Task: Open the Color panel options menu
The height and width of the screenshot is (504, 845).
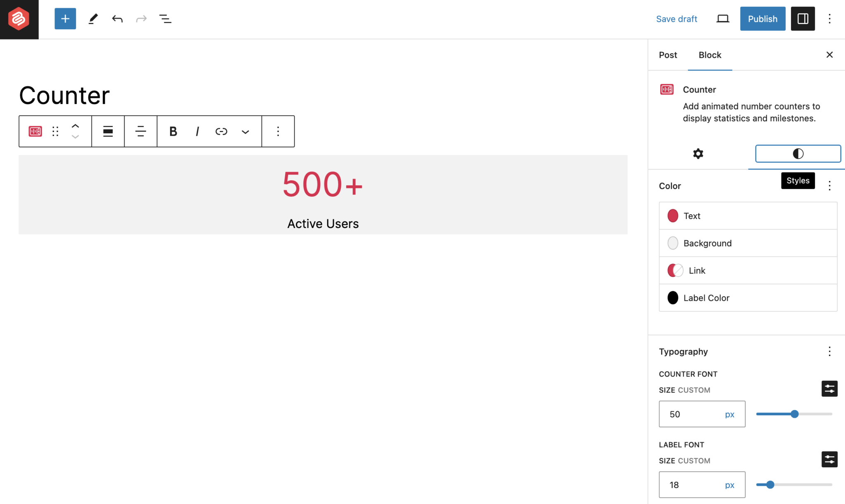Action: pos(829,186)
